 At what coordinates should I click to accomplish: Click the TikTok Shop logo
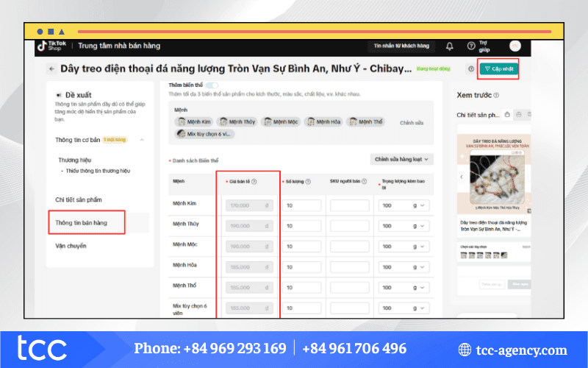pos(51,46)
